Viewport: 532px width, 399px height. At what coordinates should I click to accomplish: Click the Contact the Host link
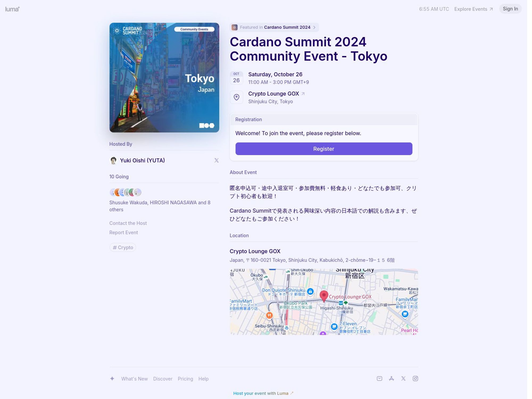128,223
